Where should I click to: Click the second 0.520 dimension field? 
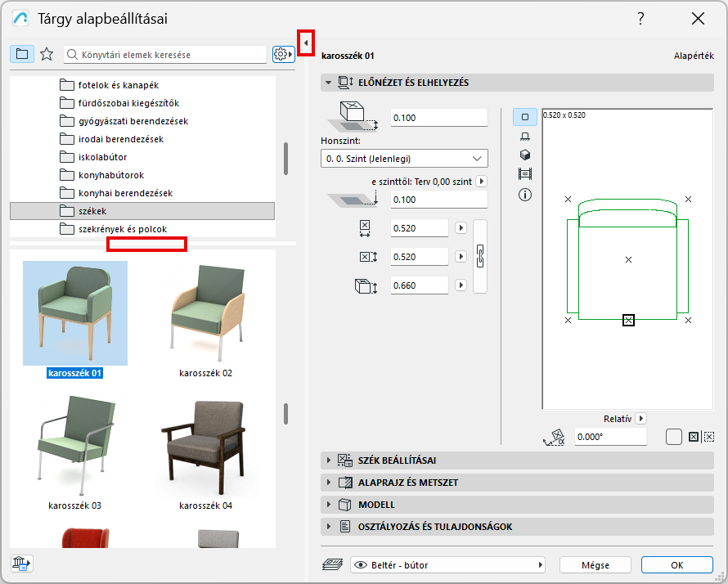coord(420,256)
